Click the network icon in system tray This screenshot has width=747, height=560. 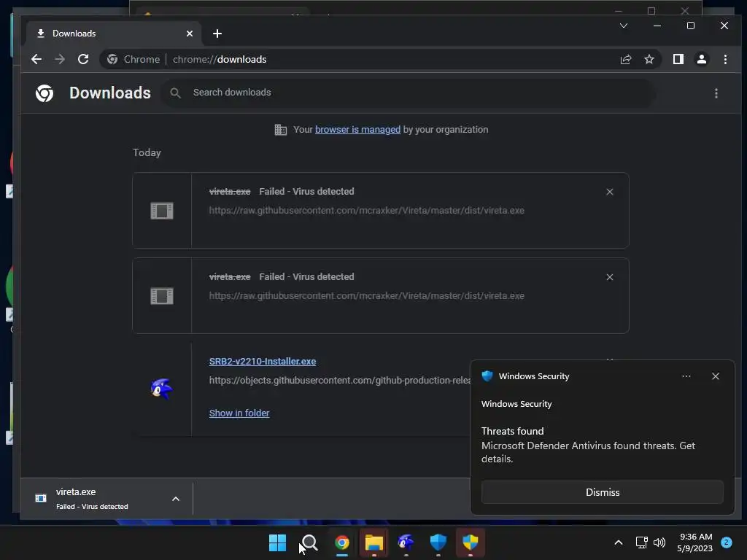(642, 542)
